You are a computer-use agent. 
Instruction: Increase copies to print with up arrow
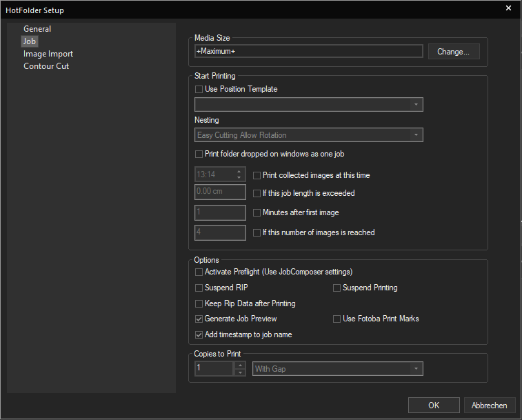pyautogui.click(x=240, y=366)
